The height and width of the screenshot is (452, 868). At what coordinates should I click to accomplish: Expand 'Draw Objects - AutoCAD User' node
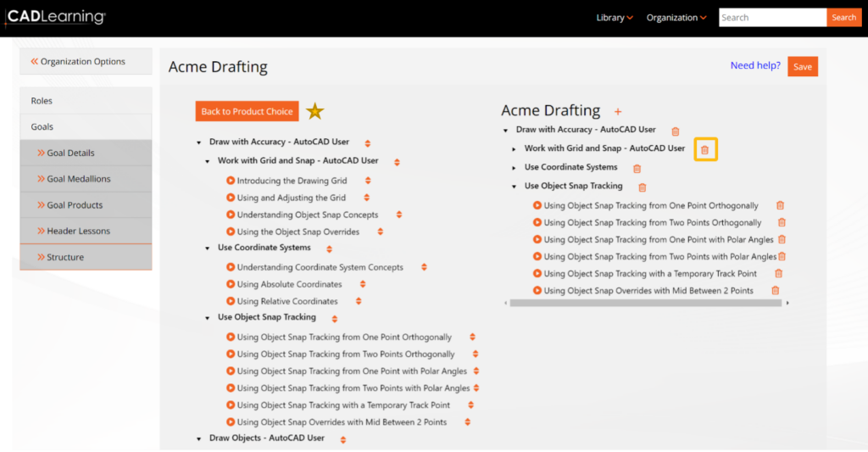[199, 438]
